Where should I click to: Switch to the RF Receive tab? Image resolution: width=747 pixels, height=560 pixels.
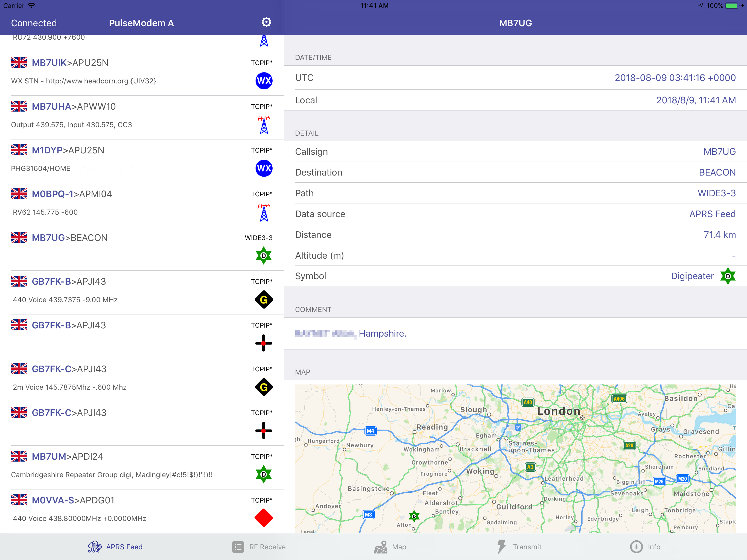coord(259,547)
